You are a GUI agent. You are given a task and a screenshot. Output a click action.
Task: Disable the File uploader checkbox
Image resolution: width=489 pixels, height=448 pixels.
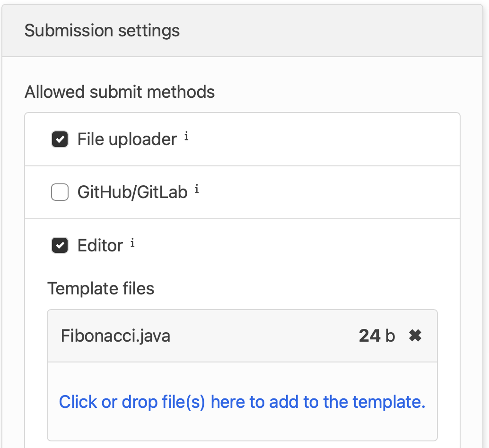coord(60,139)
